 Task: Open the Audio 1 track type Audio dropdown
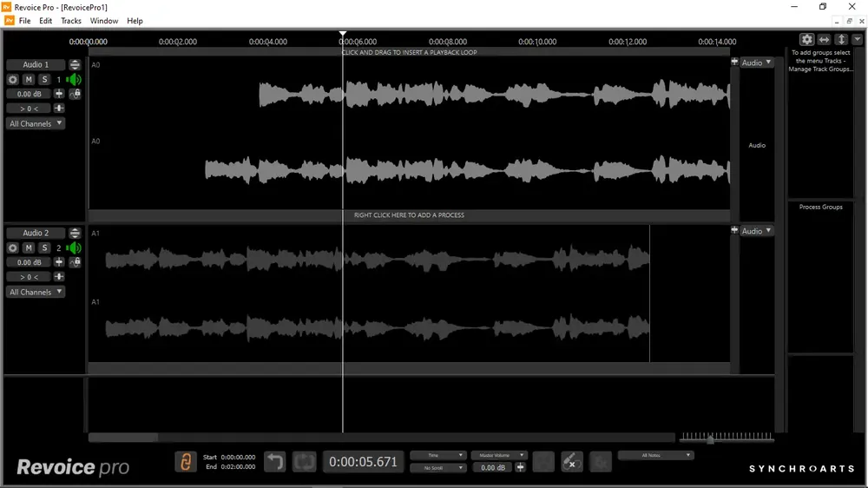[x=757, y=63]
